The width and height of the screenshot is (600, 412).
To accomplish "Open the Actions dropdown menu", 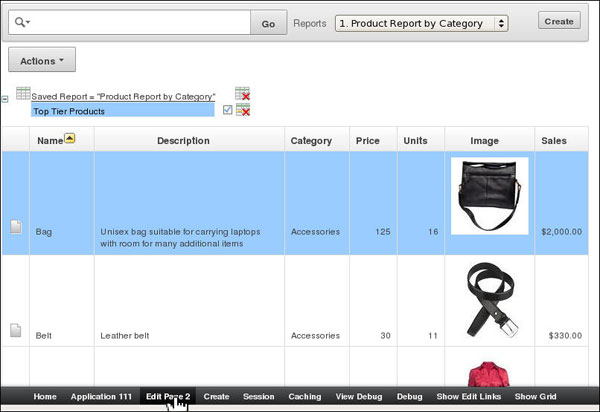I will 42,60.
